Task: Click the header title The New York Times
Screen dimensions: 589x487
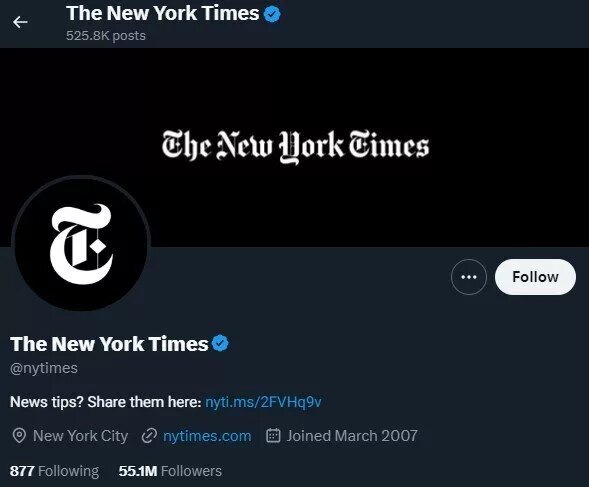Action: pyautogui.click(x=163, y=14)
